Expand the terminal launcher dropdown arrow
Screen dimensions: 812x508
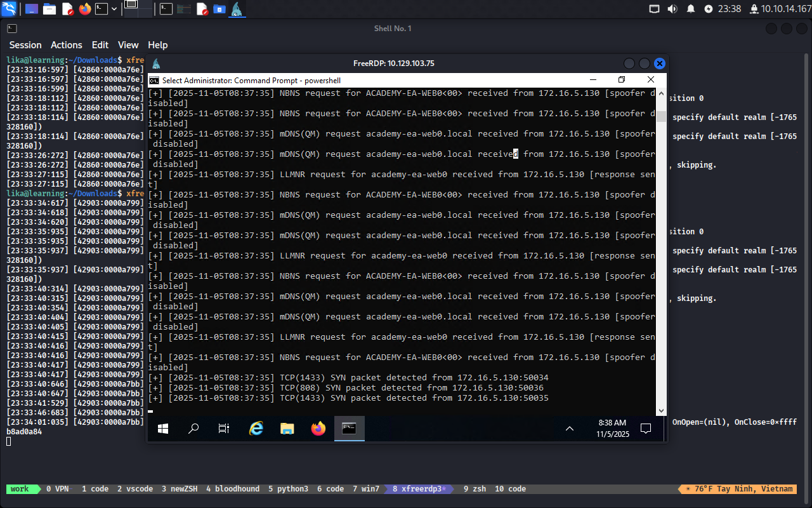(x=114, y=9)
